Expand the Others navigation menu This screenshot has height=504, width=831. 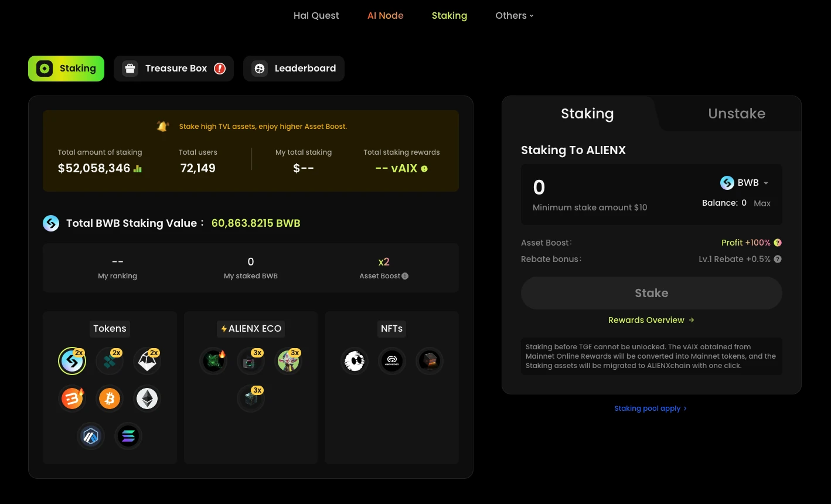514,16
